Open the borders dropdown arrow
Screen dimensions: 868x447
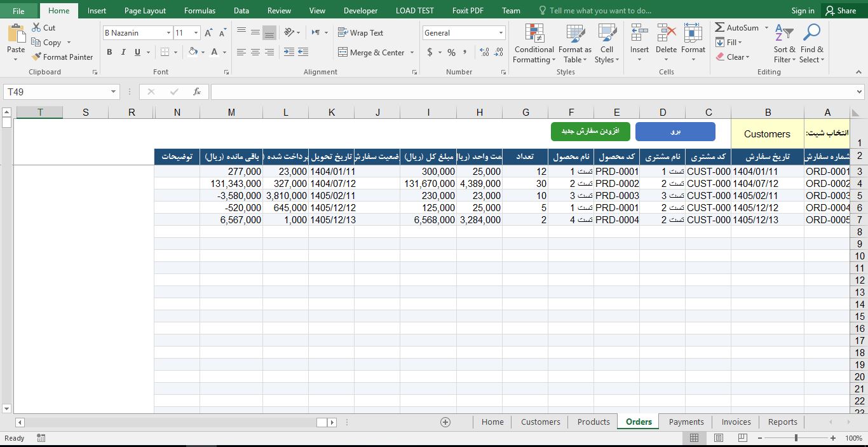(176, 52)
